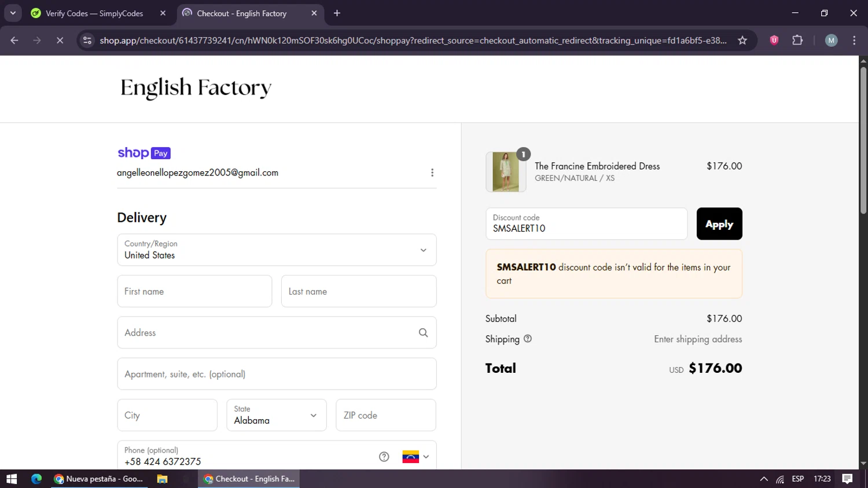This screenshot has width=868, height=488.
Task: Launch Microsoft Edge from taskbar
Action: pyautogui.click(x=36, y=479)
